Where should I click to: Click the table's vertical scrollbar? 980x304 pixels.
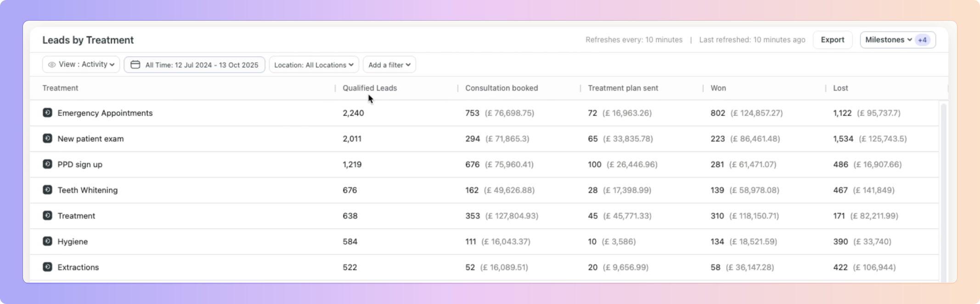pyautogui.click(x=943, y=193)
